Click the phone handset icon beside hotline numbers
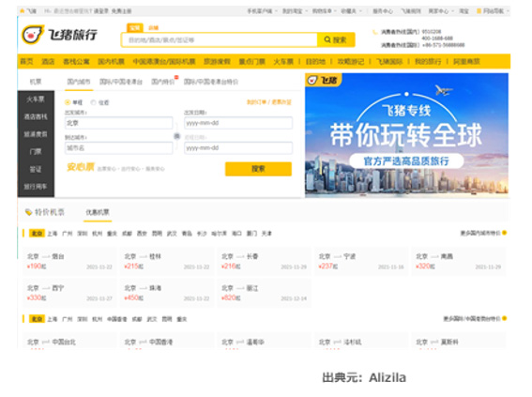The height and width of the screenshot is (397, 532). click(375, 32)
